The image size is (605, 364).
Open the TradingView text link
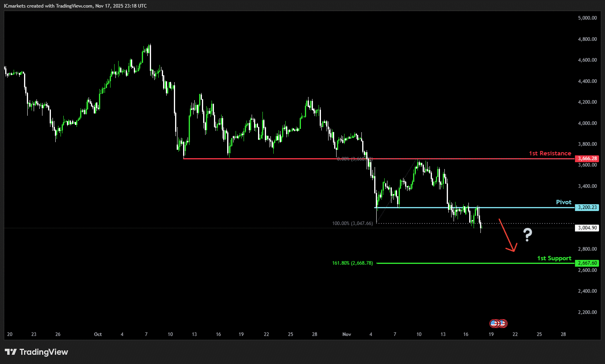tap(44, 352)
